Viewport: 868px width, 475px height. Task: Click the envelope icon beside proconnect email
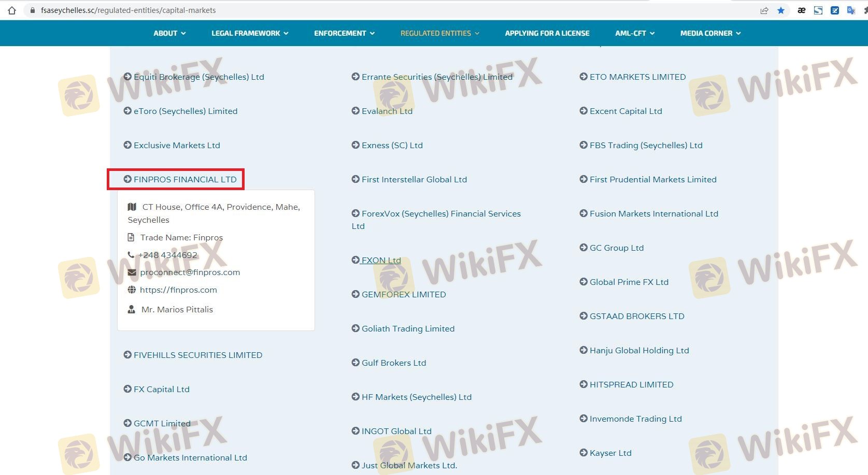pos(132,272)
